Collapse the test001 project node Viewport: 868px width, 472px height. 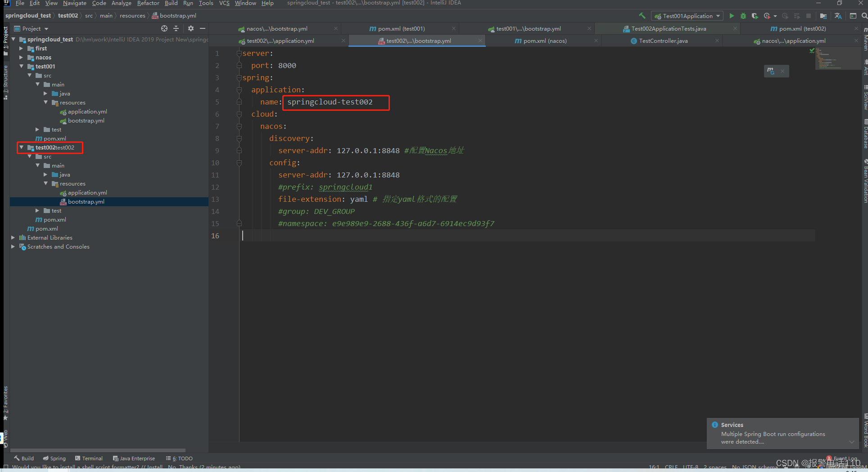21,66
